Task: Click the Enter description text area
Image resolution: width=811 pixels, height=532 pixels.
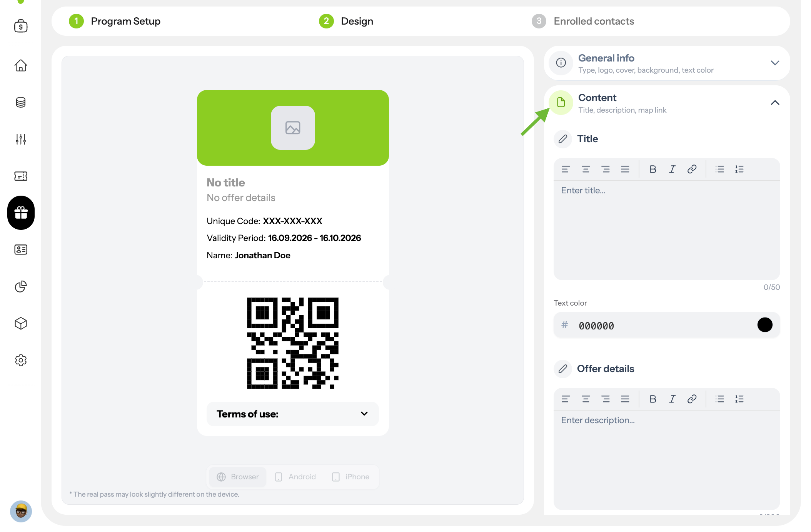Action: coord(667,460)
